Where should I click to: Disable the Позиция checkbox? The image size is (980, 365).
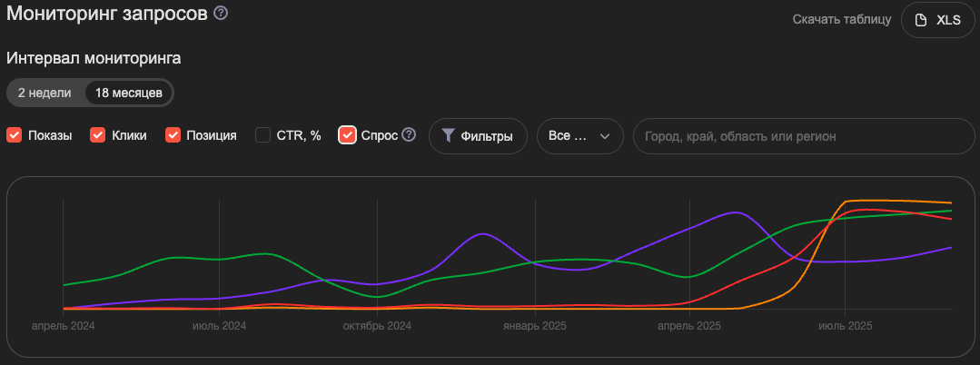(x=173, y=135)
